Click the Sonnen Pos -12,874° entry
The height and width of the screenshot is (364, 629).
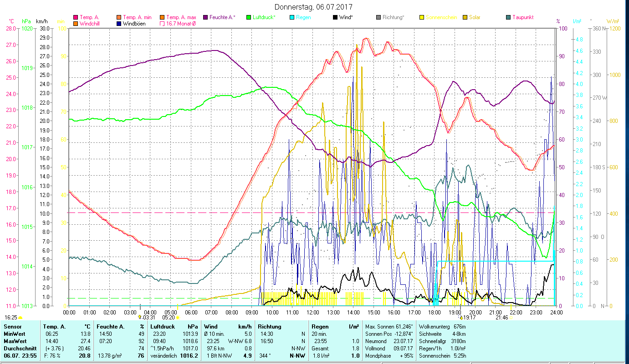coord(389,334)
